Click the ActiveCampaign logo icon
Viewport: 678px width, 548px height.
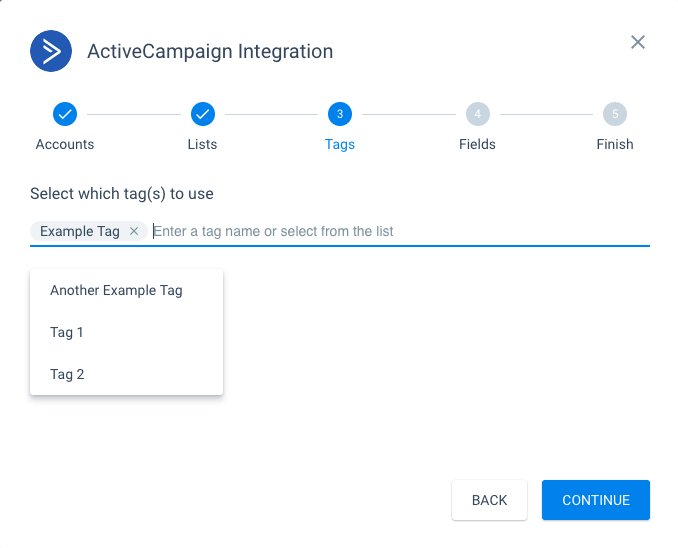[51, 51]
